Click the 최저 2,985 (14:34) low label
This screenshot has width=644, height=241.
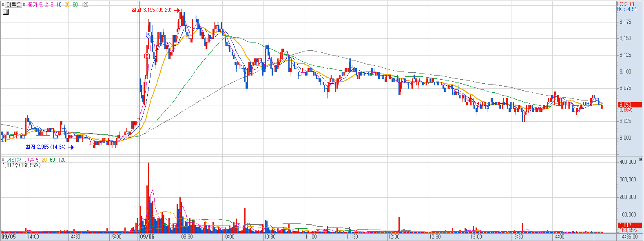click(46, 147)
